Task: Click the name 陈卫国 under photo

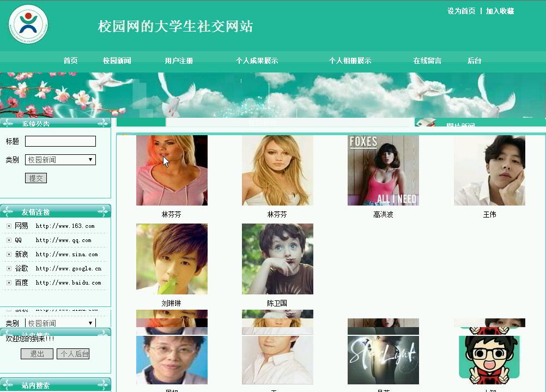Action: coord(277,303)
